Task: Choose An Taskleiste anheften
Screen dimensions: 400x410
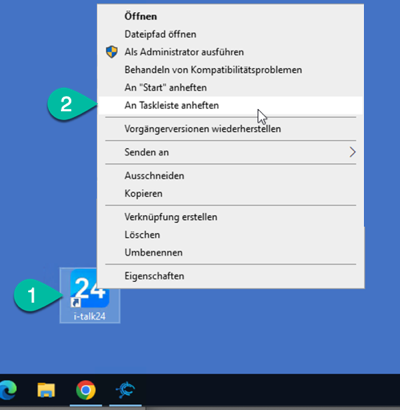Action: (231, 105)
